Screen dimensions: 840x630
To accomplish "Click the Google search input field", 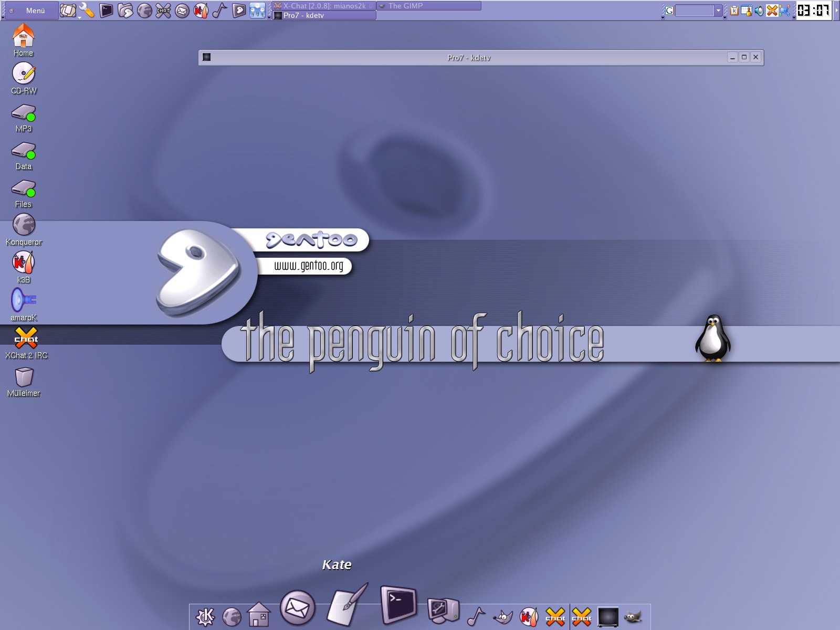I will 695,10.
